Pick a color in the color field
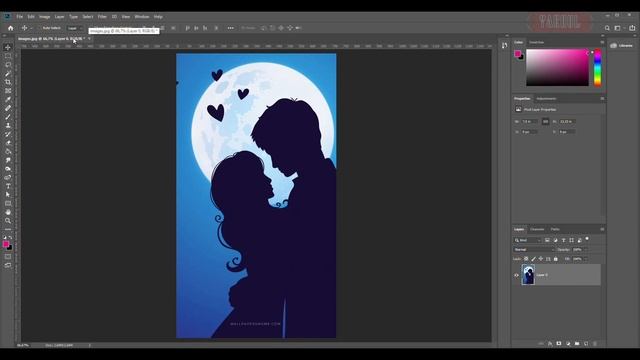The width and height of the screenshot is (640, 360). coord(557,67)
